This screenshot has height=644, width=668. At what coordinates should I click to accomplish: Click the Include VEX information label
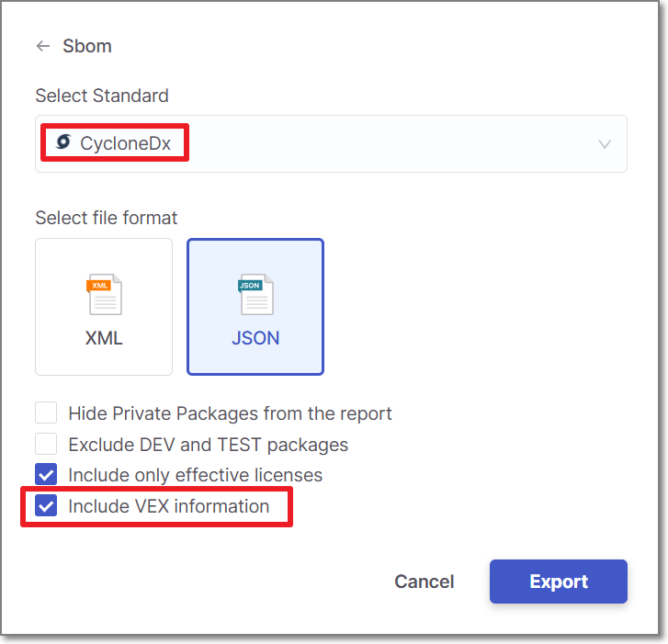click(x=169, y=506)
